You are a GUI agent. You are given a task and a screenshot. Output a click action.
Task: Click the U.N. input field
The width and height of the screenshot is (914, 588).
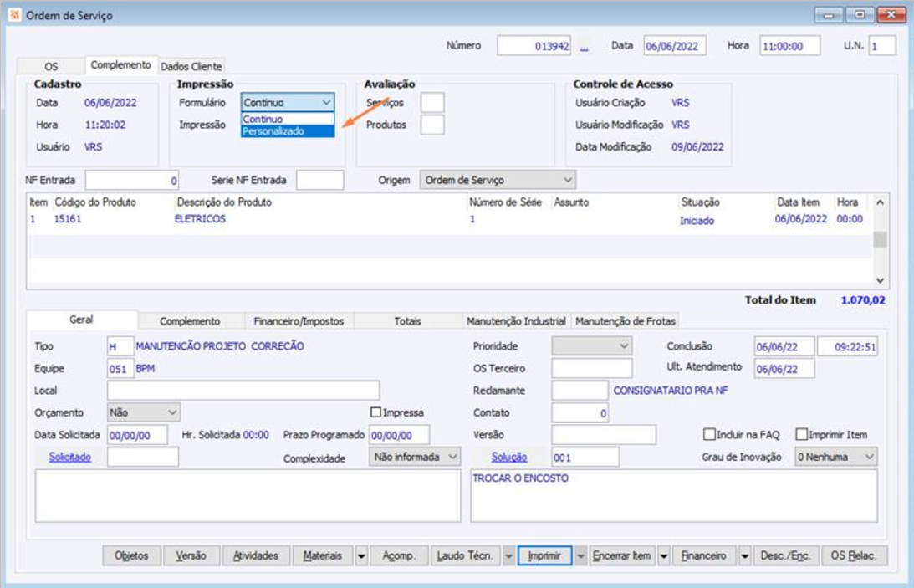point(882,45)
